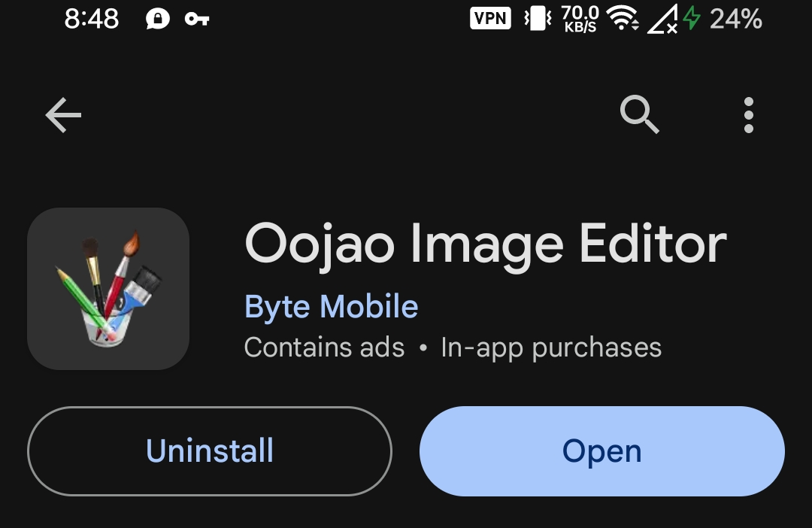The image size is (812, 528).
Task: Tap the VPN badge in status bar
Action: (x=490, y=19)
